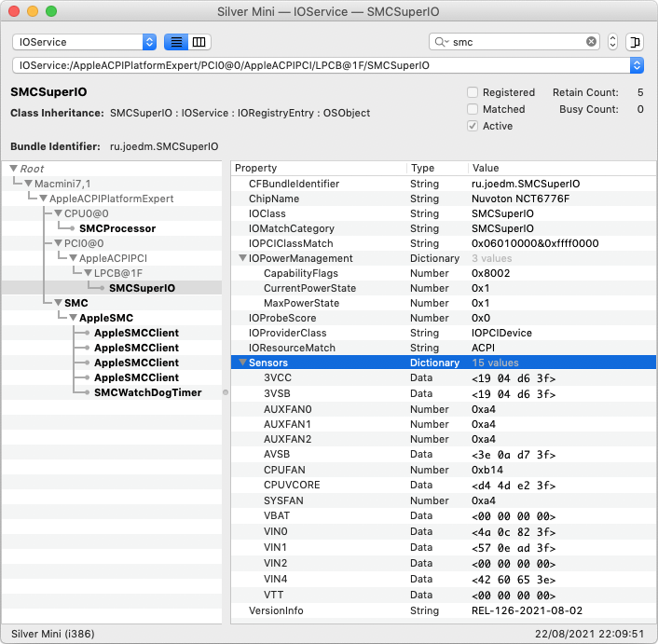Select the AUXFAN0 sensor row
This screenshot has height=644, width=658.
pos(443,409)
